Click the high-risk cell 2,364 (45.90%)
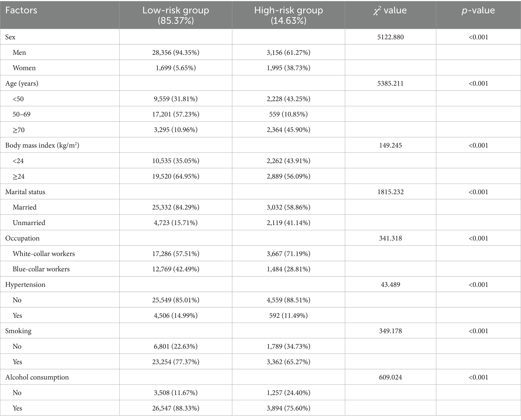This screenshot has height=420, width=521. [288, 130]
